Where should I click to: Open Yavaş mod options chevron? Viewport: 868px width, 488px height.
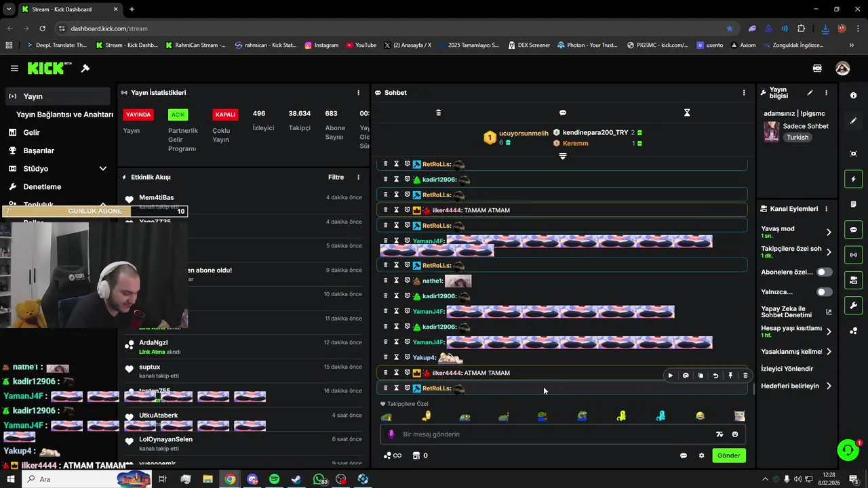pyautogui.click(x=829, y=232)
